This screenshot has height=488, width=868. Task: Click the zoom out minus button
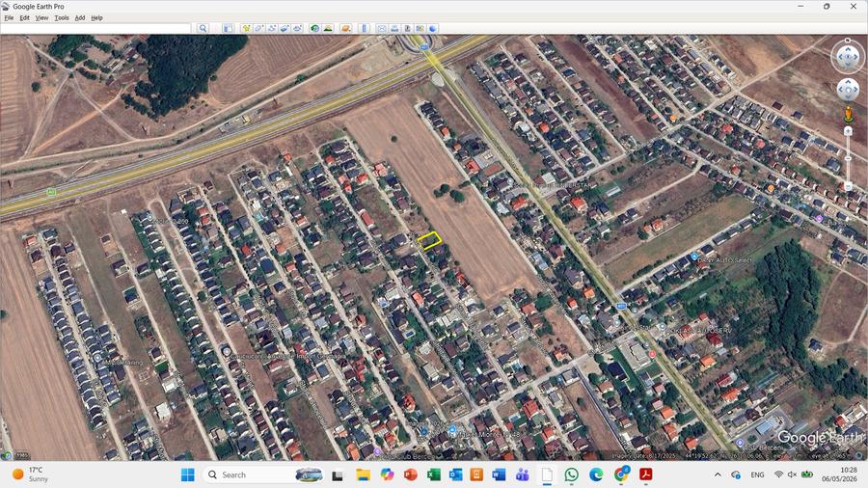pyautogui.click(x=848, y=187)
